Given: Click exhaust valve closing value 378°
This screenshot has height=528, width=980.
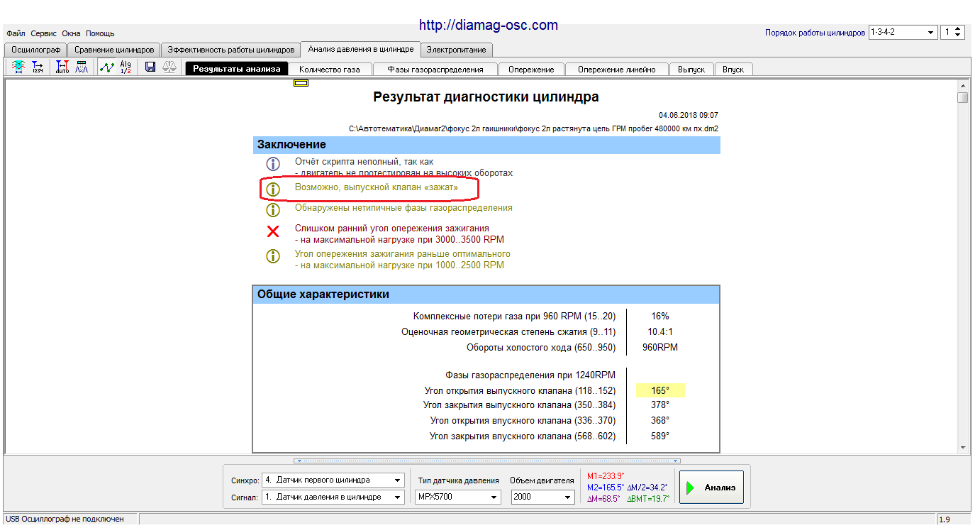Looking at the screenshot, I should click(x=660, y=405).
